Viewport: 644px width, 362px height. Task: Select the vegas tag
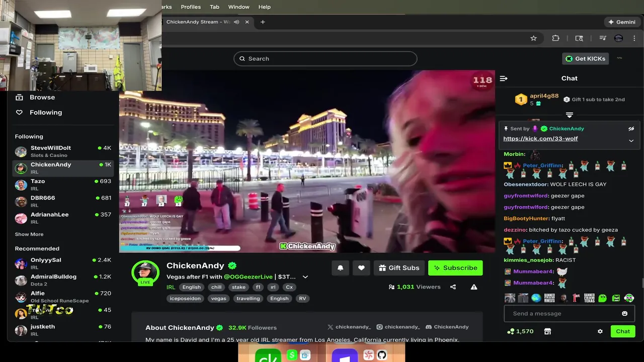(x=218, y=299)
